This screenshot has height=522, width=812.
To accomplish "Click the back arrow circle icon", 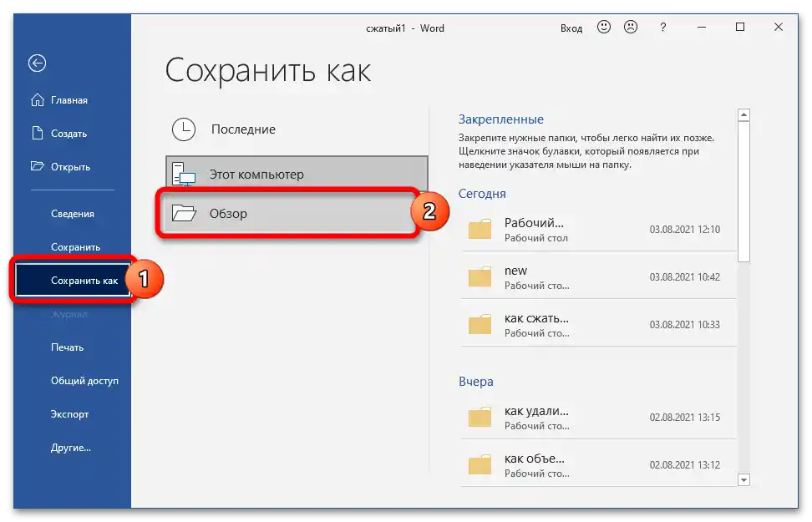I will tap(38, 63).
